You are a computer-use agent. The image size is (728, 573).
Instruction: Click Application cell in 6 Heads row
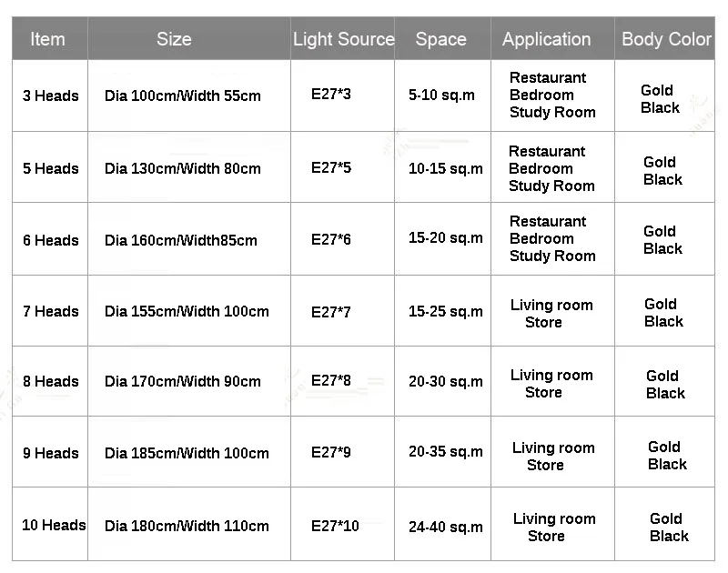point(552,239)
